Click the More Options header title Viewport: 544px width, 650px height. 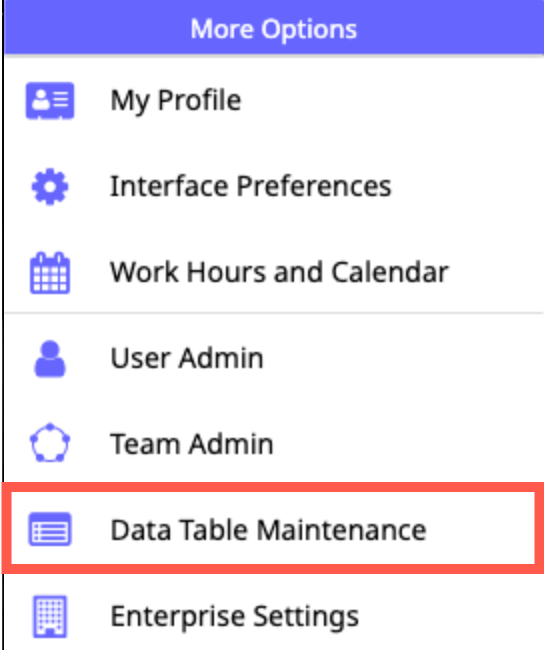coord(273,29)
